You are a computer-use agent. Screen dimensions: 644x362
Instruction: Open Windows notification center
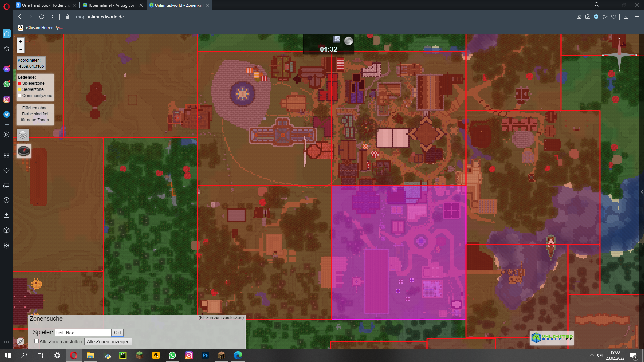[x=633, y=355]
